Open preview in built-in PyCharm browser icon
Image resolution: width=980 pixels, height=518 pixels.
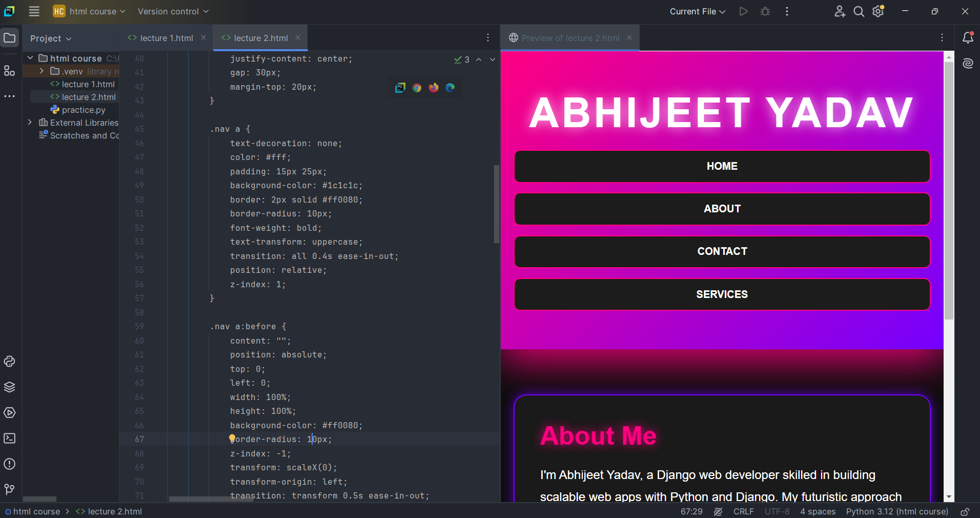[x=400, y=88]
